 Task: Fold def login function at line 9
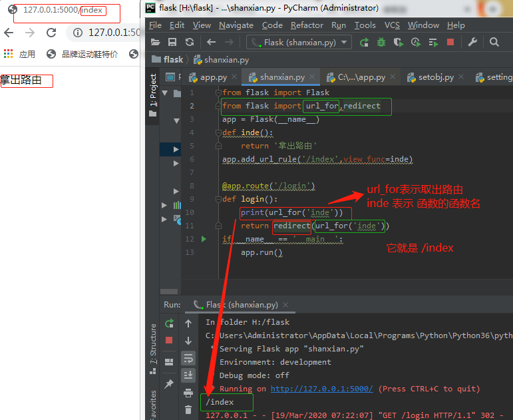[218, 199]
